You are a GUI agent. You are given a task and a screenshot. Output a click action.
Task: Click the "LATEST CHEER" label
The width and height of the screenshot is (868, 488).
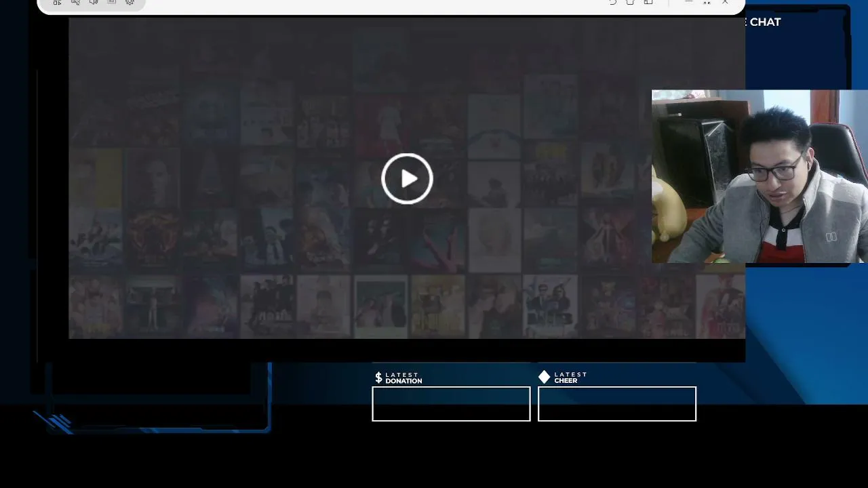tap(570, 378)
